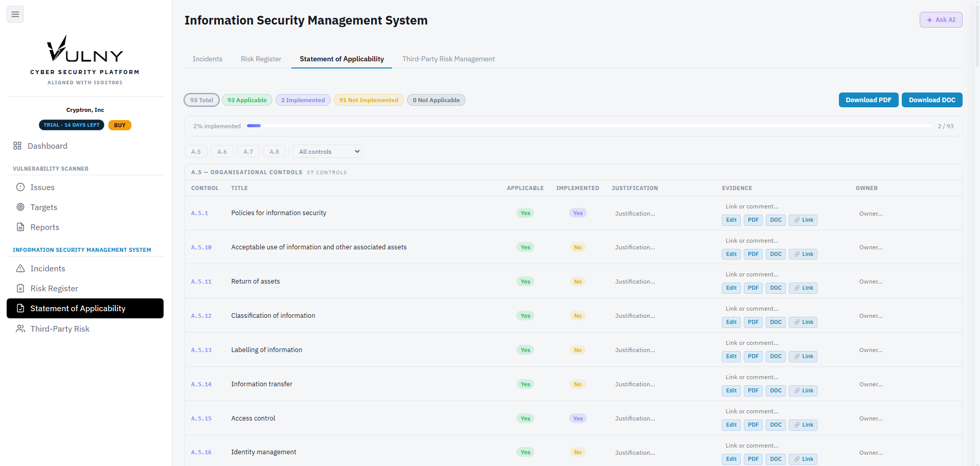The image size is (980, 466).
Task: Click the 2% implemented progress bar
Action: 589,126
